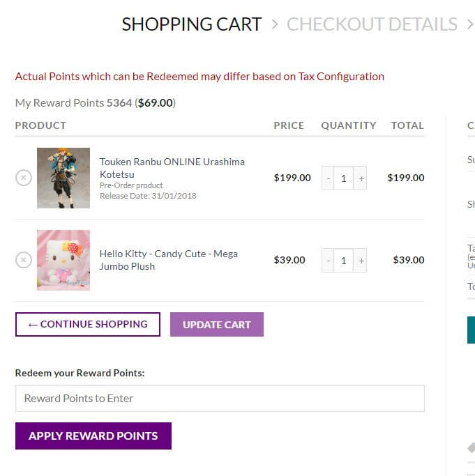Decrease Hello Kitty plush quantity
475x476 pixels.
[x=328, y=261]
